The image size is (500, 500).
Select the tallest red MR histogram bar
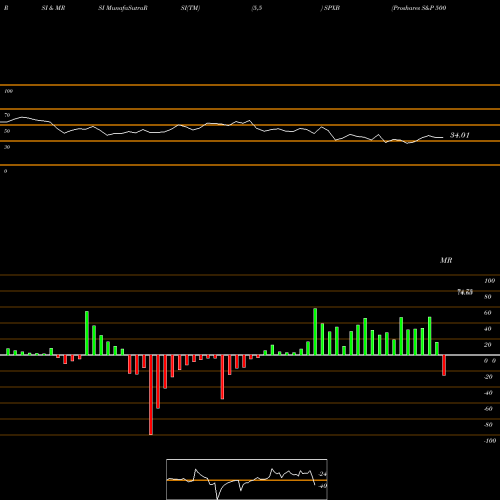pos(151,395)
